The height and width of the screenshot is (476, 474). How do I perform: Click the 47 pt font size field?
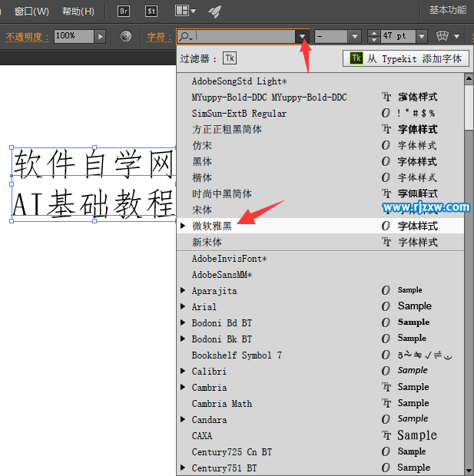click(398, 36)
